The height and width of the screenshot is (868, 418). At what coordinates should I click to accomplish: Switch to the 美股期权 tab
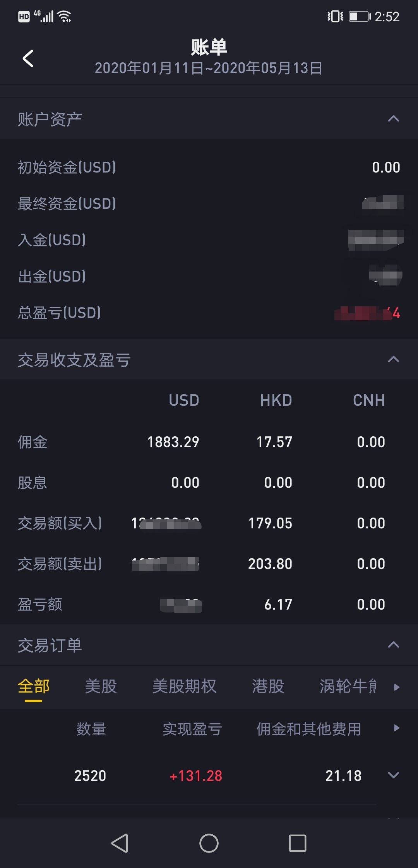point(184,687)
